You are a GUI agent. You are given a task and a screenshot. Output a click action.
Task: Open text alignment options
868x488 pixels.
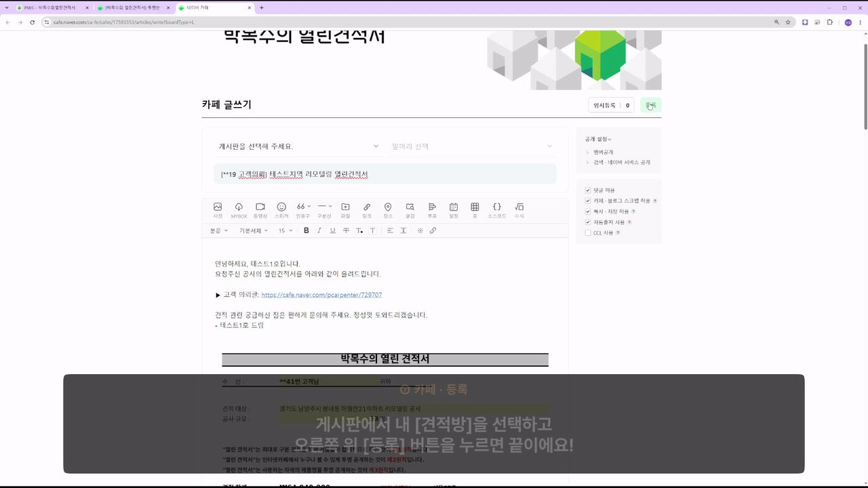[x=390, y=230]
